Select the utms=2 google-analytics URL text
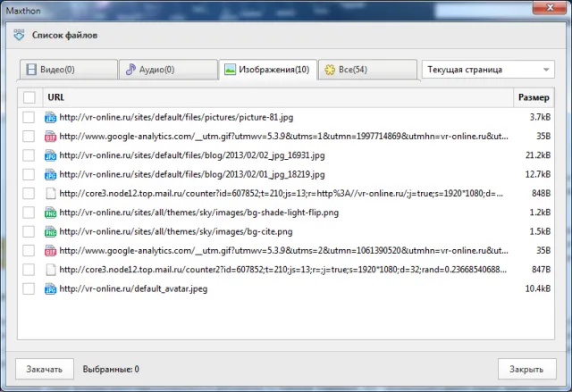The image size is (572, 392). pyautogui.click(x=284, y=251)
